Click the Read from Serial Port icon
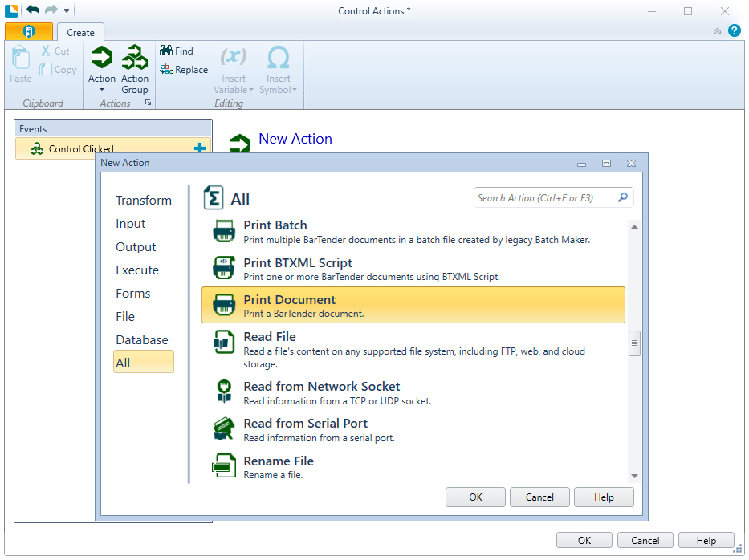 (223, 428)
